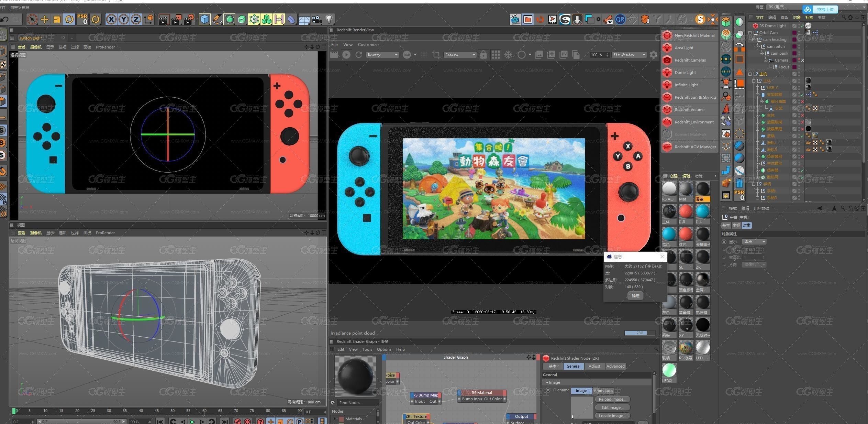Collapse the 主机 tree node
This screenshot has height=424, width=868.
[x=750, y=74]
